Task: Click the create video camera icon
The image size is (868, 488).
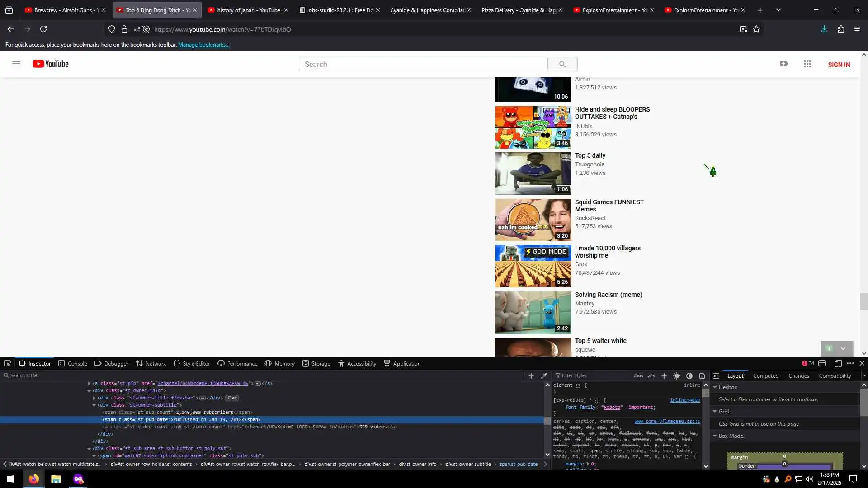Action: tap(784, 64)
